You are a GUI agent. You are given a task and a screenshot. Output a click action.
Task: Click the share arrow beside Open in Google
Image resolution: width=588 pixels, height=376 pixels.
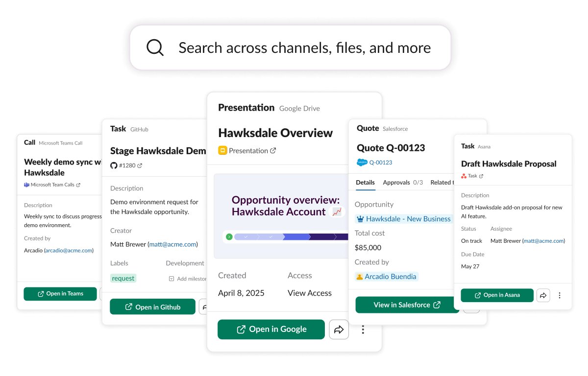coord(339,329)
